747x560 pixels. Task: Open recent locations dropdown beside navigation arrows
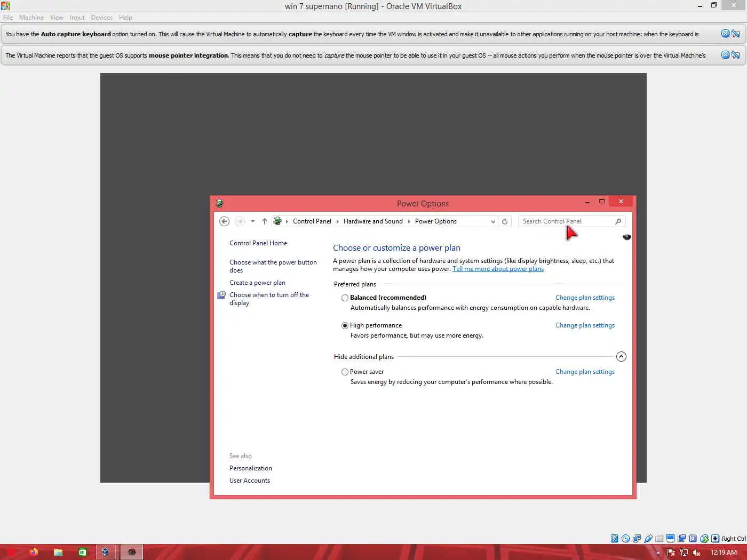tap(252, 221)
